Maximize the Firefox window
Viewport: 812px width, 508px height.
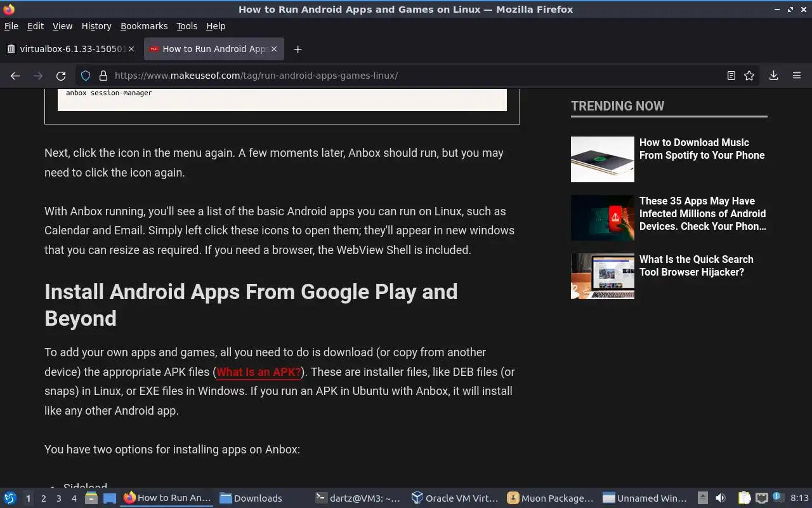[790, 10]
